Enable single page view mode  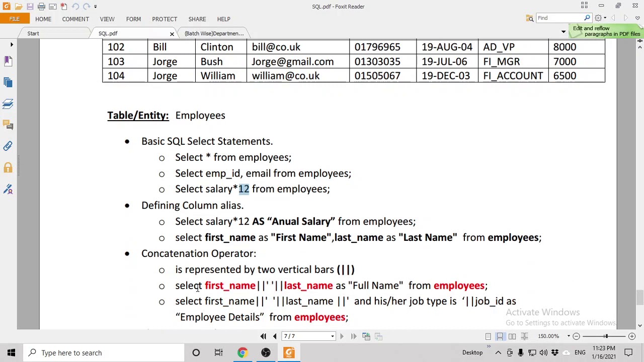(488, 336)
